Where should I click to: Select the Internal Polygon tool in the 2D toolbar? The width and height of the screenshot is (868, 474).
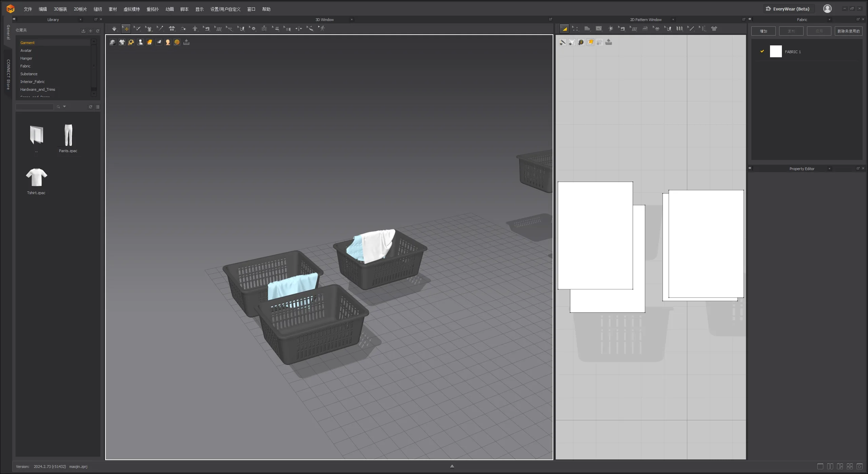599,29
